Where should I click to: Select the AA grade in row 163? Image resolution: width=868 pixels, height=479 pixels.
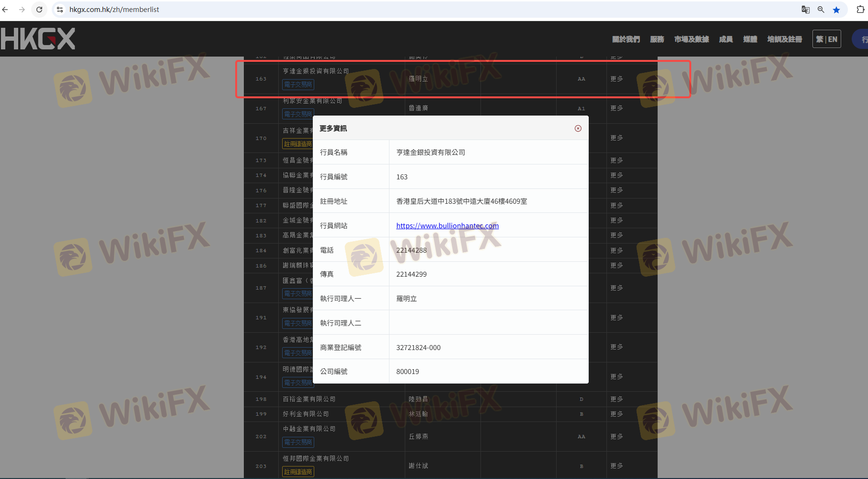582,79
